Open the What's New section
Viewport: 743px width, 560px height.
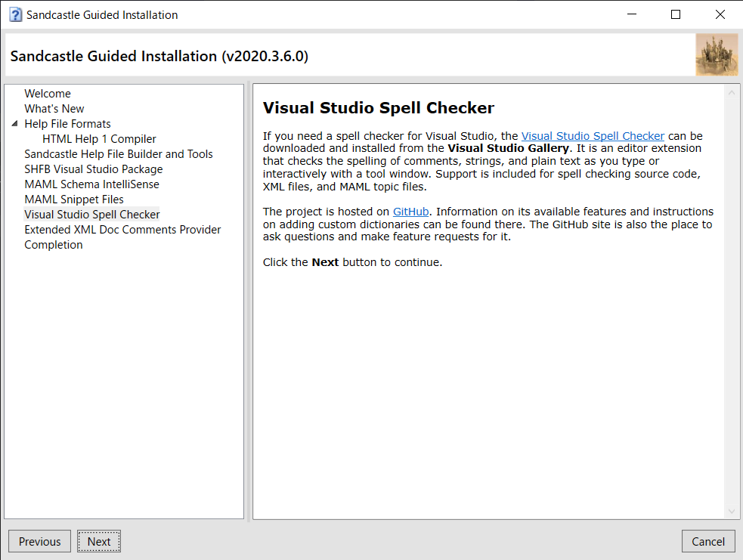(54, 108)
